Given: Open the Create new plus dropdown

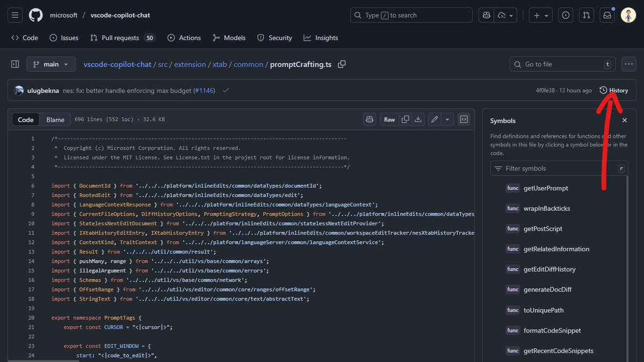Looking at the screenshot, I should tap(540, 15).
